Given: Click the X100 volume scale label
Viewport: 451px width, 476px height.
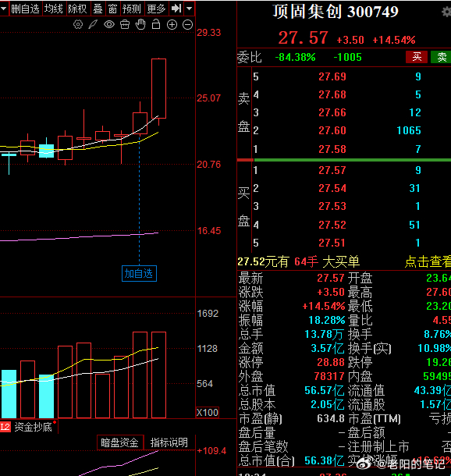Looking at the screenshot, I should [x=208, y=412].
